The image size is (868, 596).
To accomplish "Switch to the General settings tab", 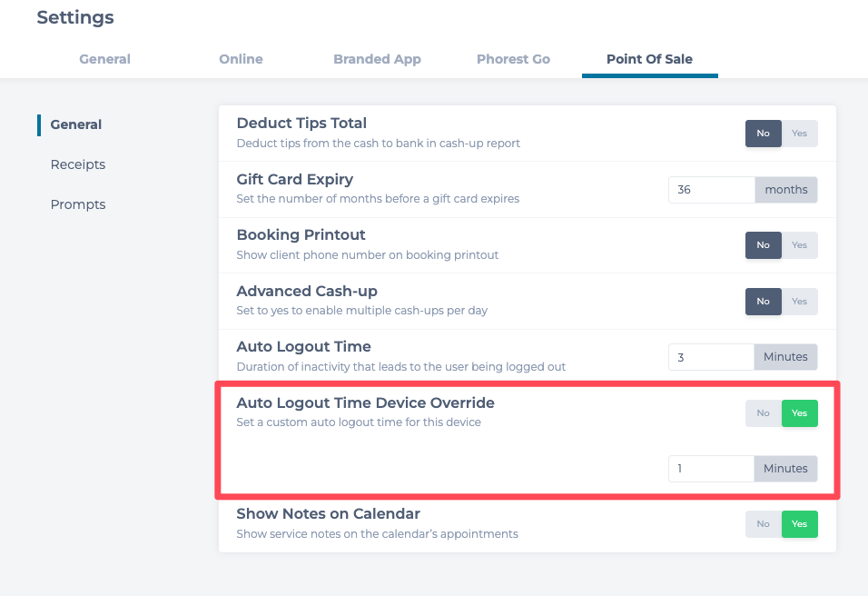I will [x=104, y=59].
